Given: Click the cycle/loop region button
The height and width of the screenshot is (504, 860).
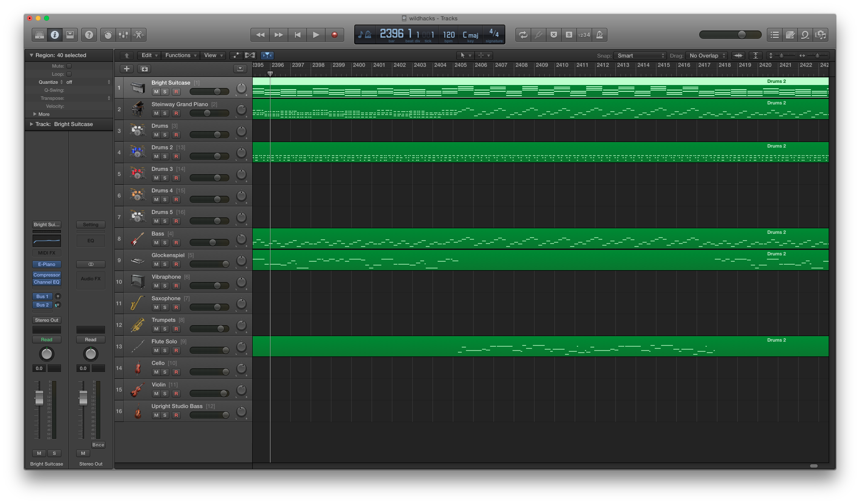Looking at the screenshot, I should tap(523, 34).
